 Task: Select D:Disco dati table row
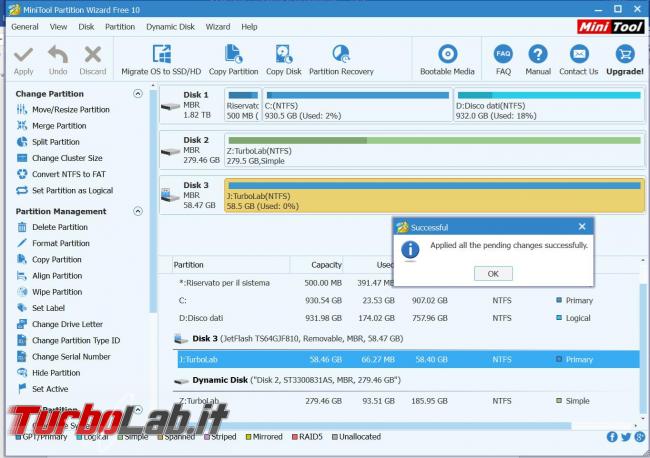coord(408,318)
